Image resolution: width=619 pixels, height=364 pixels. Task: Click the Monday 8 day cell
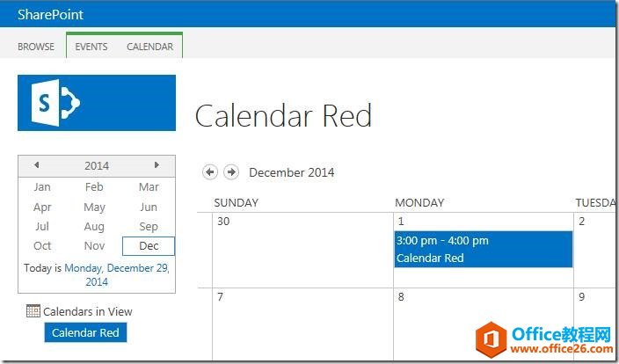pyautogui.click(x=483, y=325)
